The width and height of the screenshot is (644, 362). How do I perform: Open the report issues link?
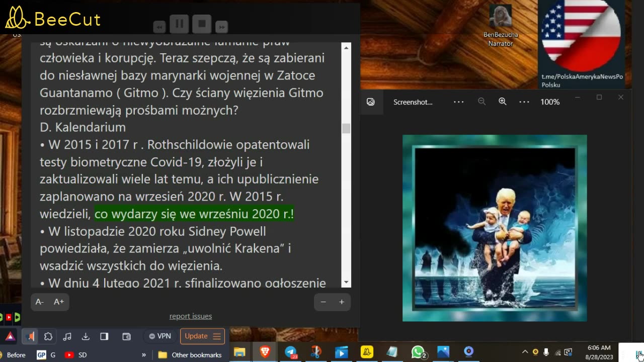pos(191,316)
